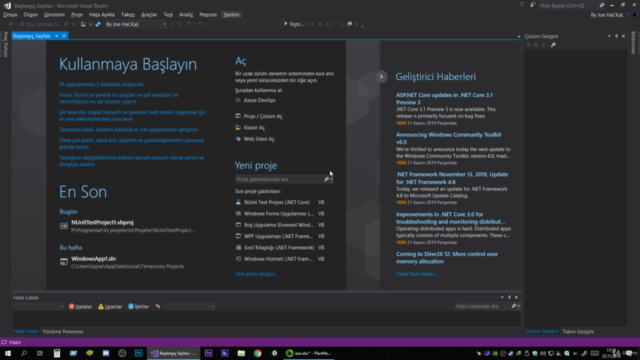Switch to the Çözüm Gezgini bottom tab

[542, 332]
